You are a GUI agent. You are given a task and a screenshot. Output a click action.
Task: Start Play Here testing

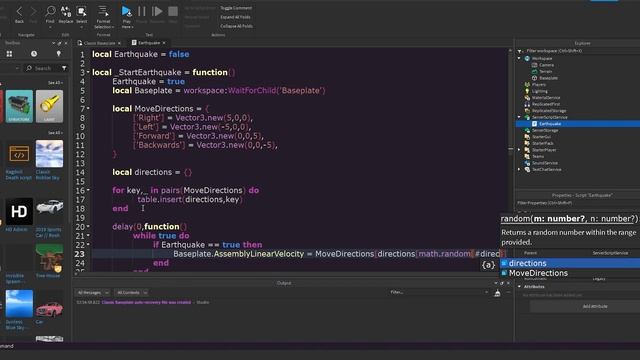pyautogui.click(x=127, y=16)
